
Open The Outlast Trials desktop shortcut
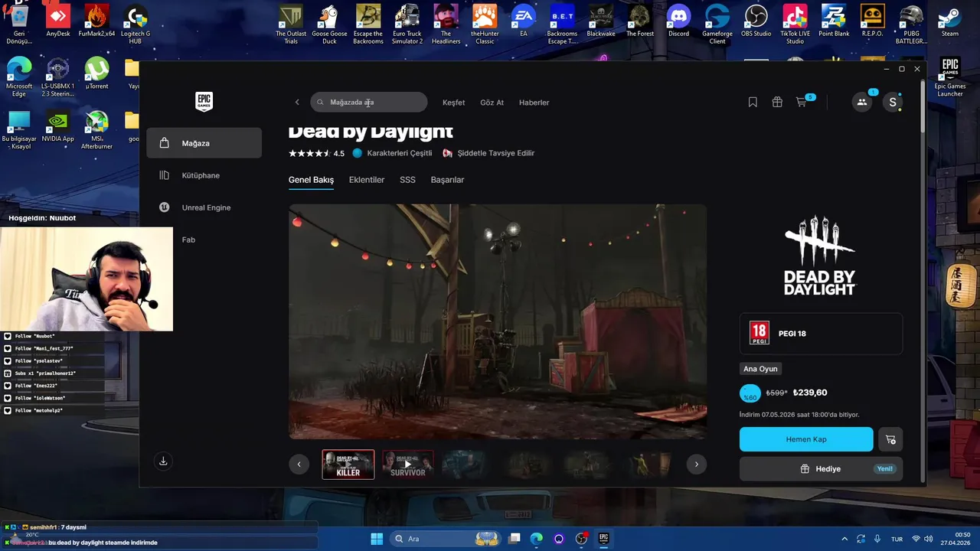291,24
